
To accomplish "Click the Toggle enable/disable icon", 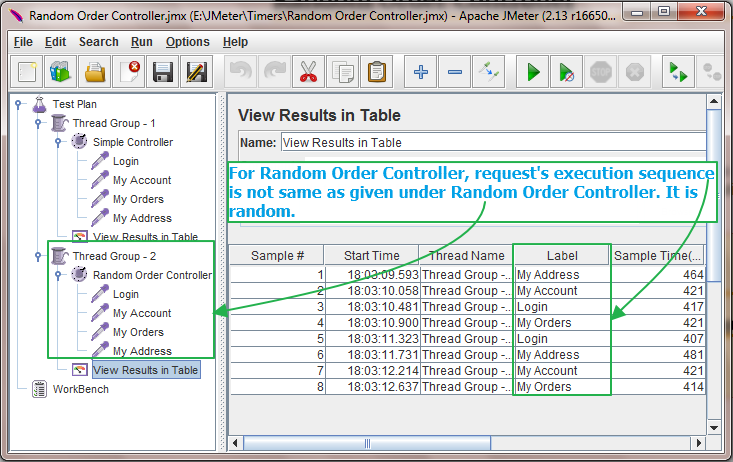I will click(489, 72).
